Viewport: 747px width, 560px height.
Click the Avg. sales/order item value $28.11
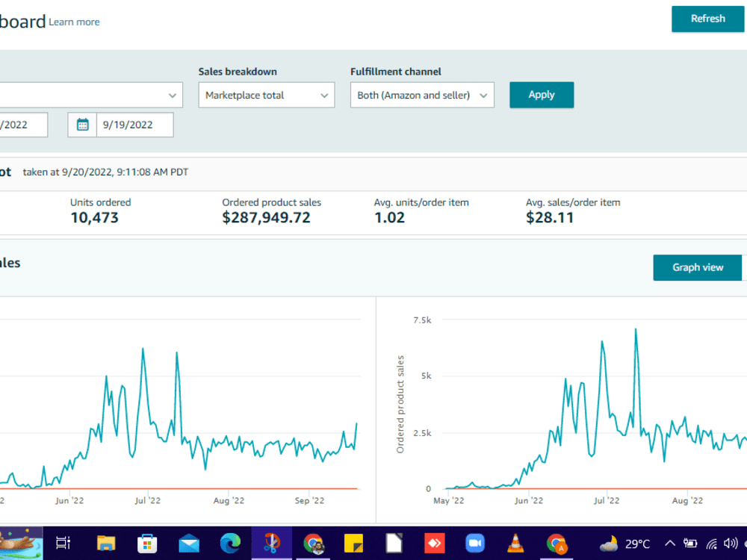click(550, 217)
